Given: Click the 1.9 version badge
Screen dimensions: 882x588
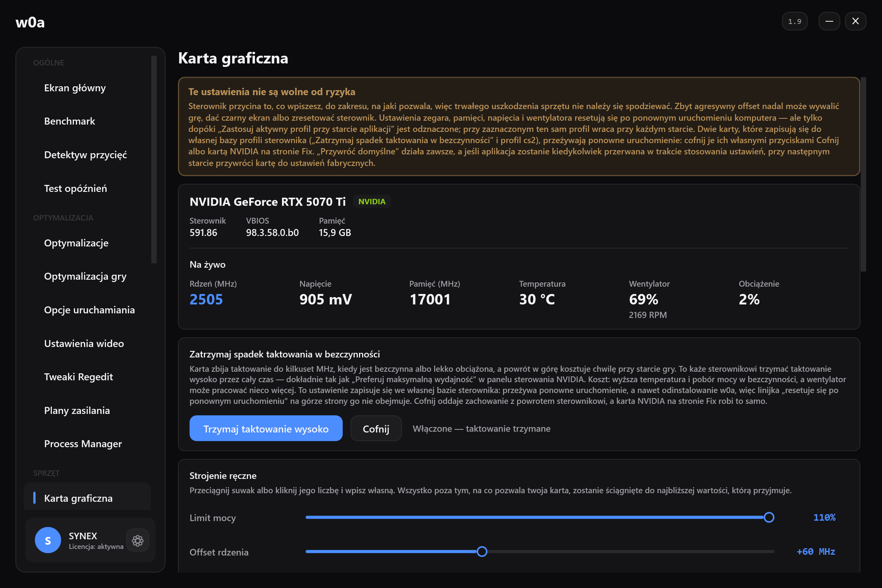Looking at the screenshot, I should [795, 21].
